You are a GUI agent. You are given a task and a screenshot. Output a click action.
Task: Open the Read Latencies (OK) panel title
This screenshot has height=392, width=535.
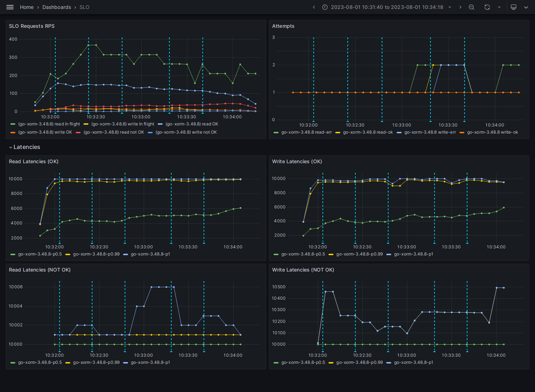(x=34, y=161)
